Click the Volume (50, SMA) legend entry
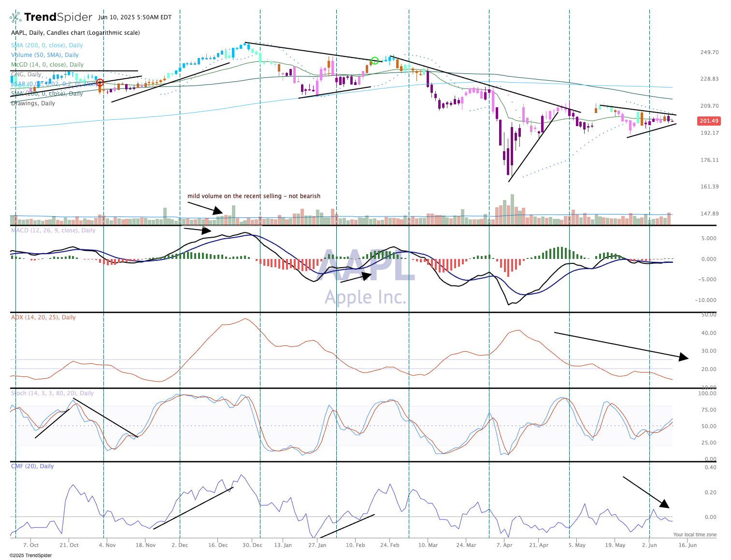 click(45, 55)
